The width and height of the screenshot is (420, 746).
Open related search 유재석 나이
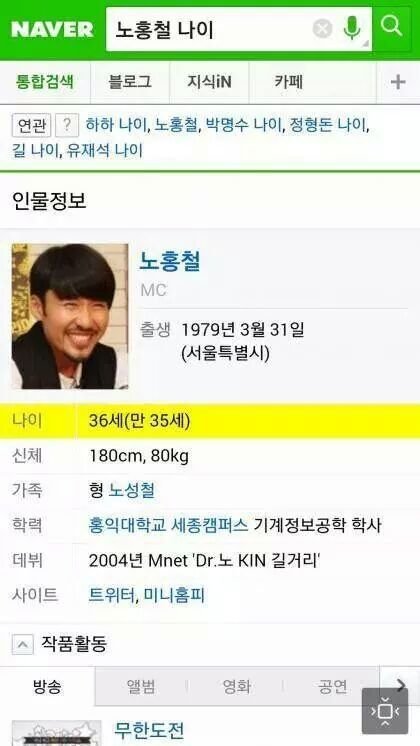[105, 151]
